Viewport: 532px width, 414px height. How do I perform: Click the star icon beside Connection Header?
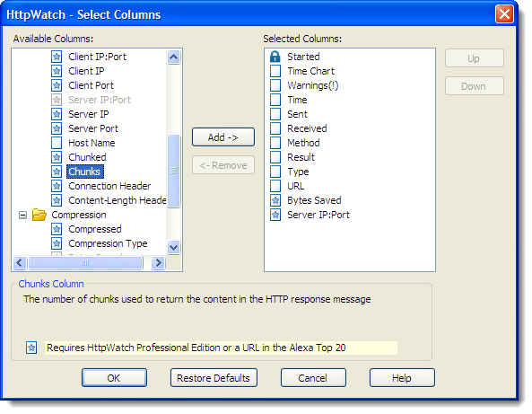tap(57, 186)
